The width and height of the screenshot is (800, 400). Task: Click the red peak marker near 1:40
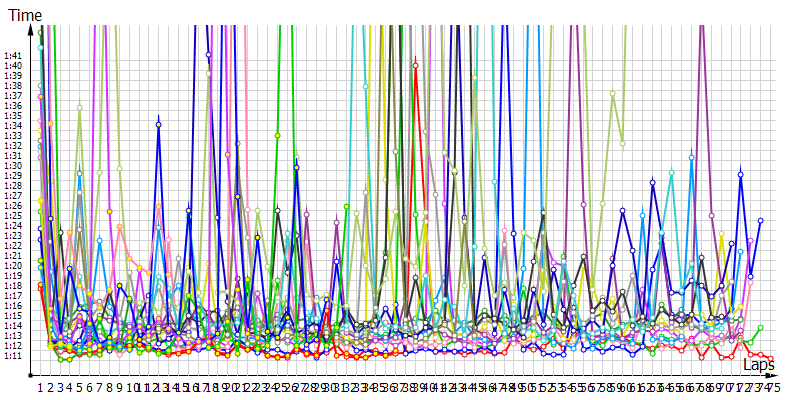point(415,66)
